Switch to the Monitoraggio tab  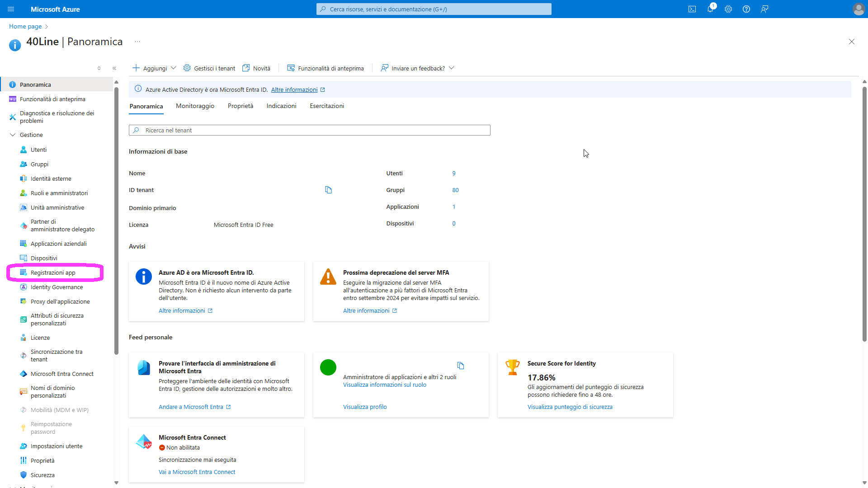(195, 106)
